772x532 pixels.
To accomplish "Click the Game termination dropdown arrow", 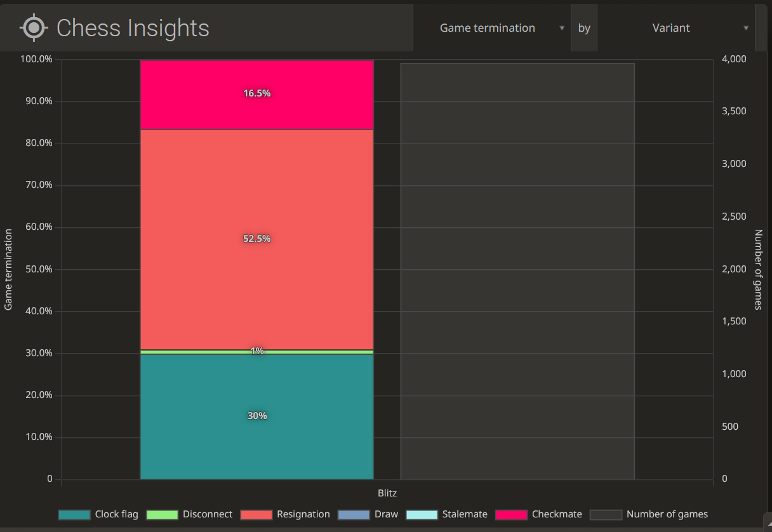I will 562,28.
